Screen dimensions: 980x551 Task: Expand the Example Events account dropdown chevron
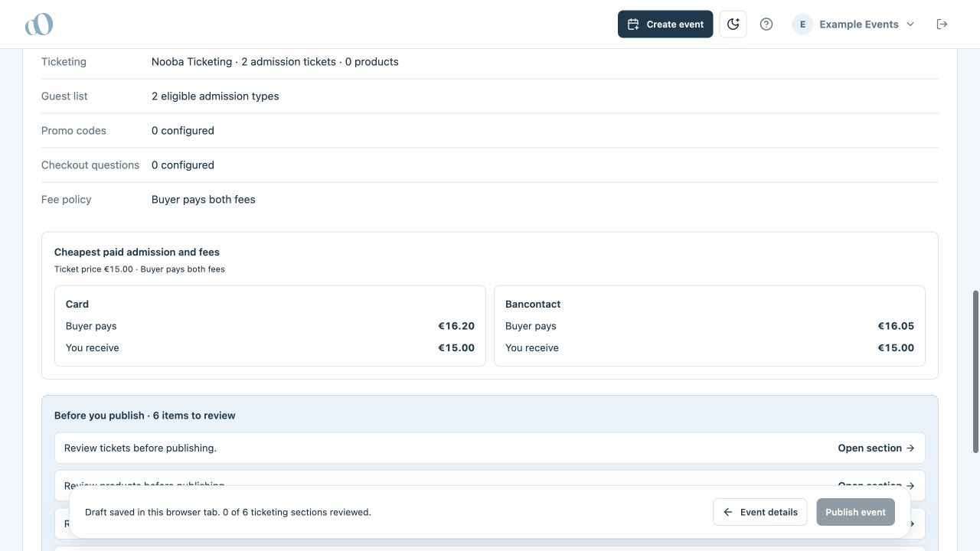coord(910,24)
